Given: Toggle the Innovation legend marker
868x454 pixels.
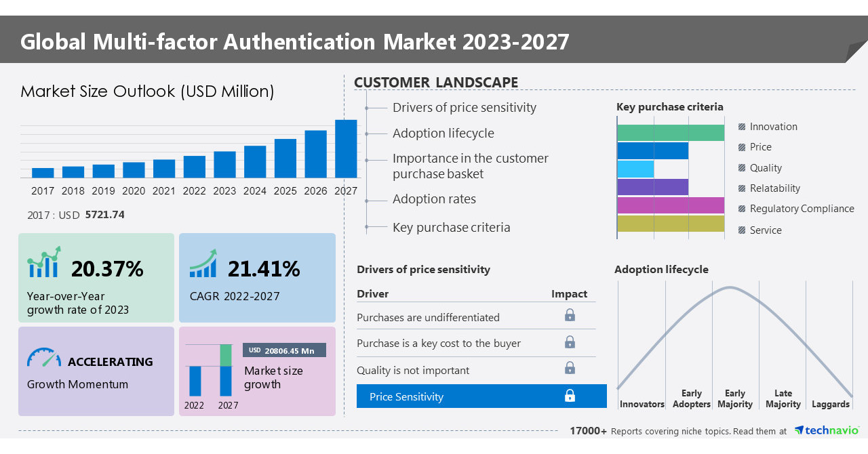Looking at the screenshot, I should pyautogui.click(x=743, y=127).
